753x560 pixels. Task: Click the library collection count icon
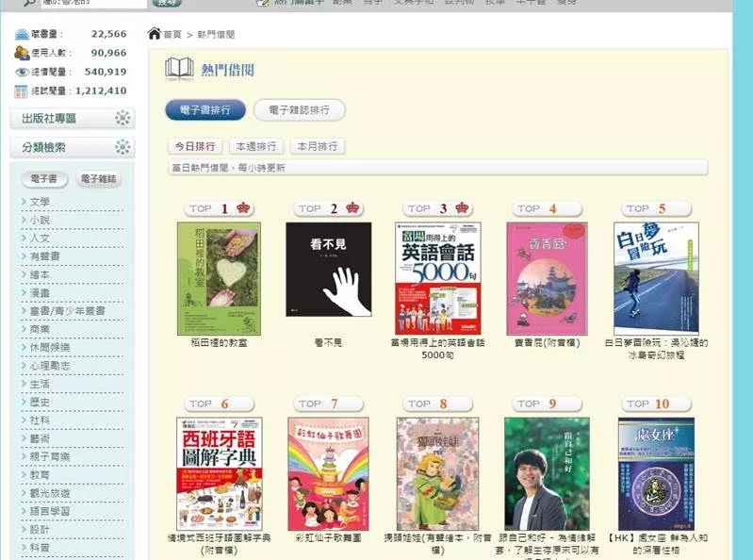[x=22, y=34]
